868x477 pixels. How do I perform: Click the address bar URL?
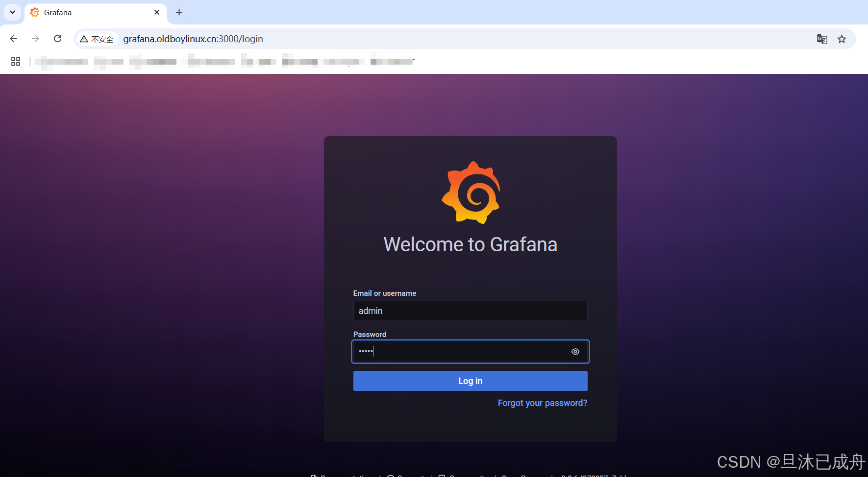point(193,39)
